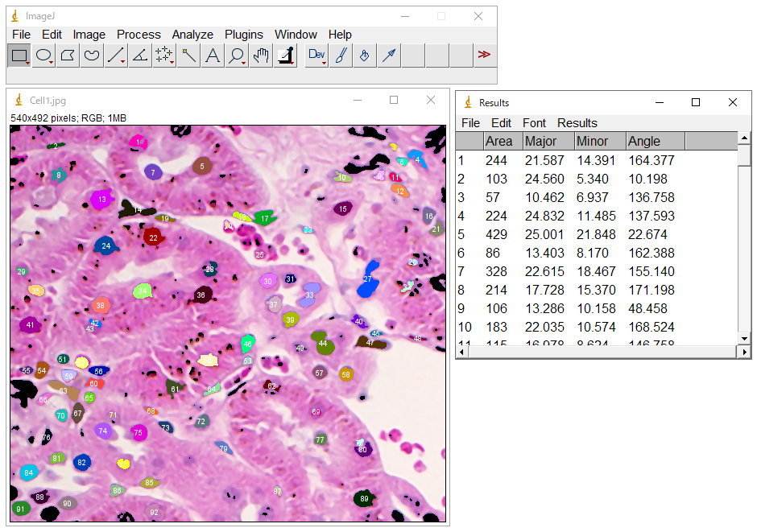Viewport: 757px width, 532px height.
Task: Select the Hand scrolling tool
Action: pos(261,56)
